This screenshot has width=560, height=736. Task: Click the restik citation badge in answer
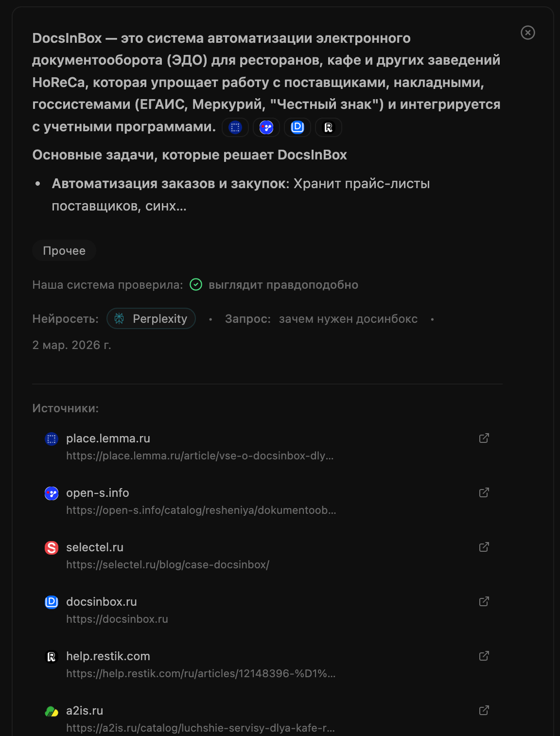329,127
